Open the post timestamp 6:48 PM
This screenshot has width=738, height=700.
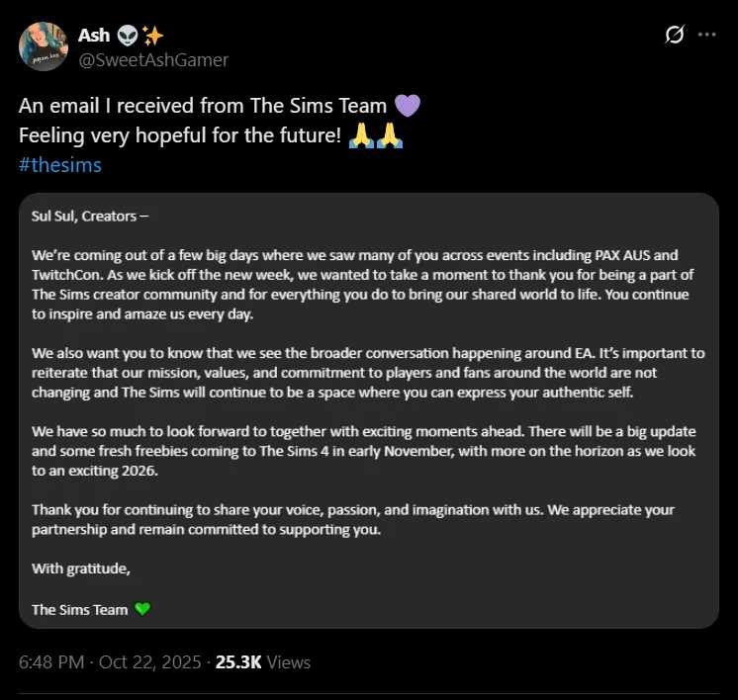pos(51,661)
